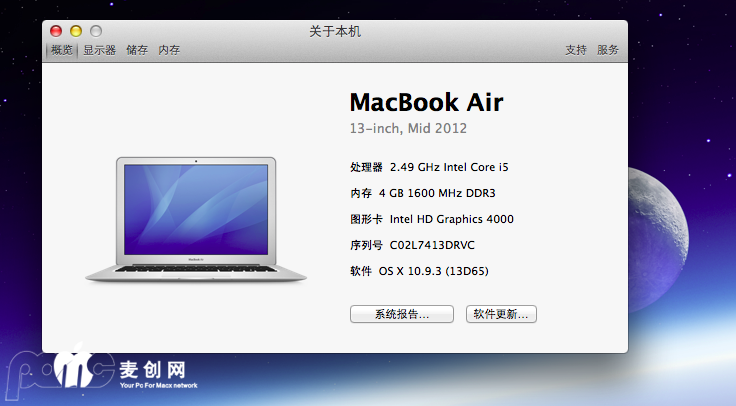The image size is (736, 406).
Task: Click the 图形卡 label
Action: click(x=366, y=219)
